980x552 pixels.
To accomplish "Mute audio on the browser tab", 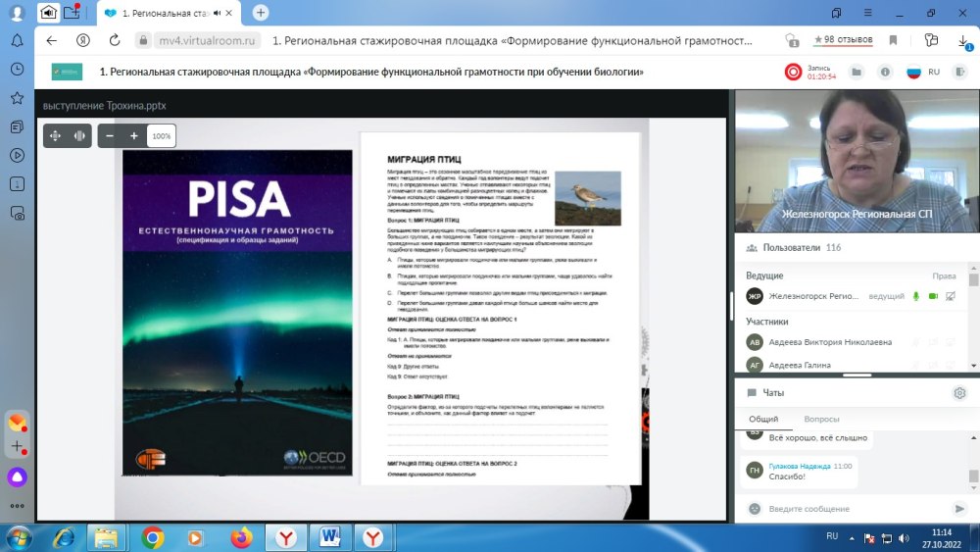I will tap(217, 13).
